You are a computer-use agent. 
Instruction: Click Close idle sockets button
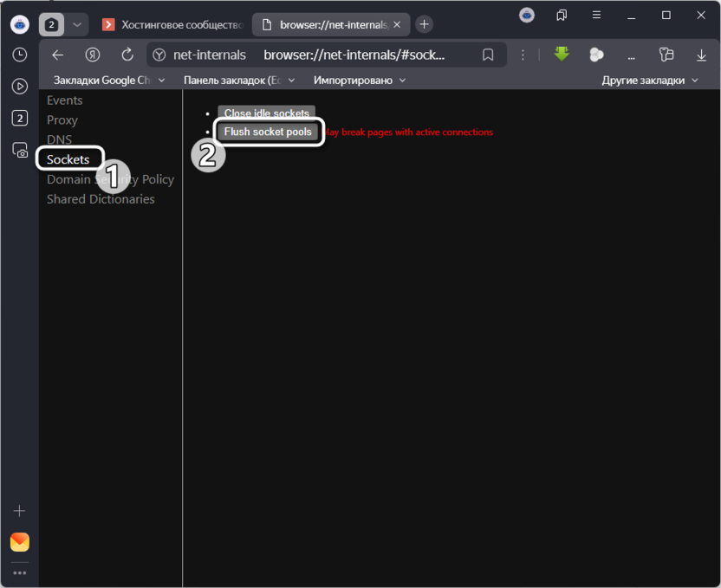[267, 113]
